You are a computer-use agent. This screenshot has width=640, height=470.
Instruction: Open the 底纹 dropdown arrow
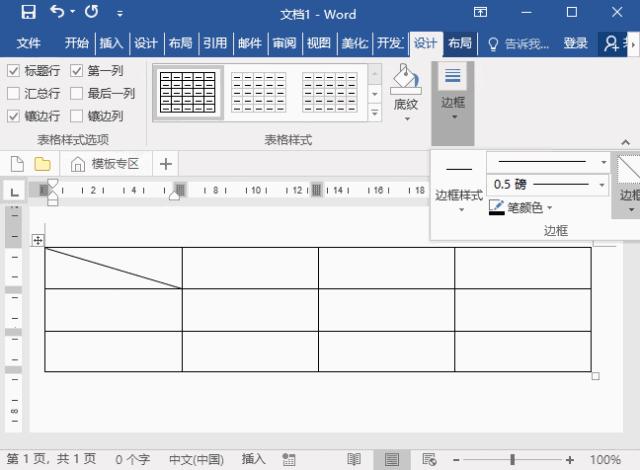[x=407, y=119]
